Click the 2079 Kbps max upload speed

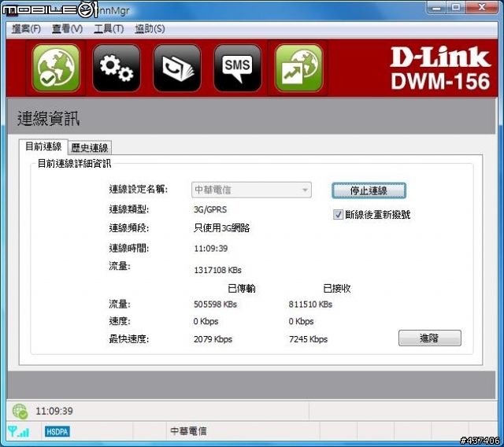point(213,339)
